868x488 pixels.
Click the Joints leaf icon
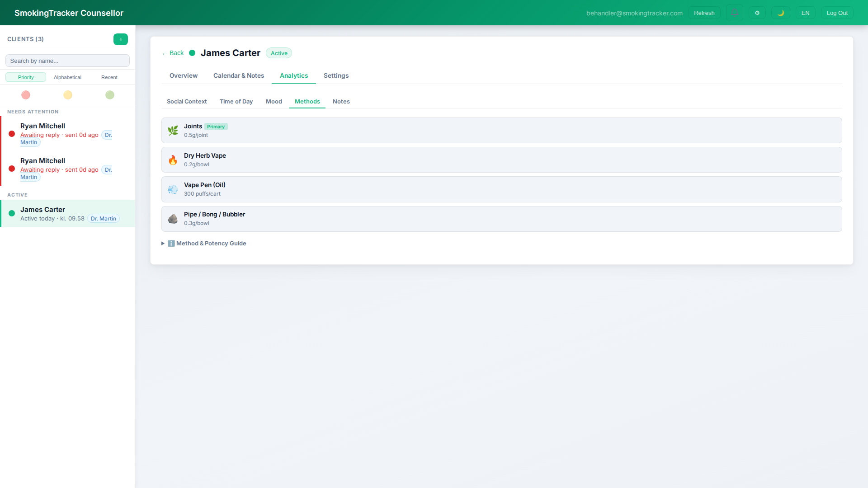[173, 130]
